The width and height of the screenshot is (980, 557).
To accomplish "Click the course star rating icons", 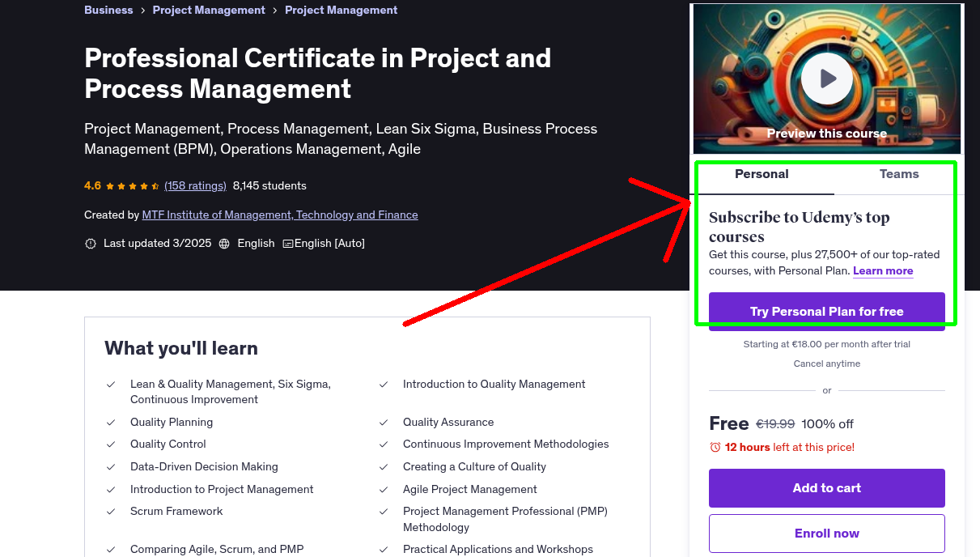I will pos(133,185).
